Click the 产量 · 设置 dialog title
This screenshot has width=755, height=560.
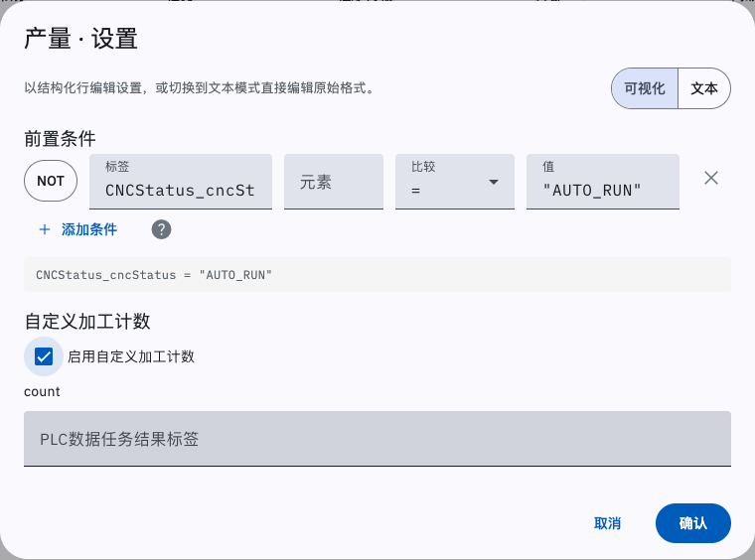pyautogui.click(x=80, y=39)
